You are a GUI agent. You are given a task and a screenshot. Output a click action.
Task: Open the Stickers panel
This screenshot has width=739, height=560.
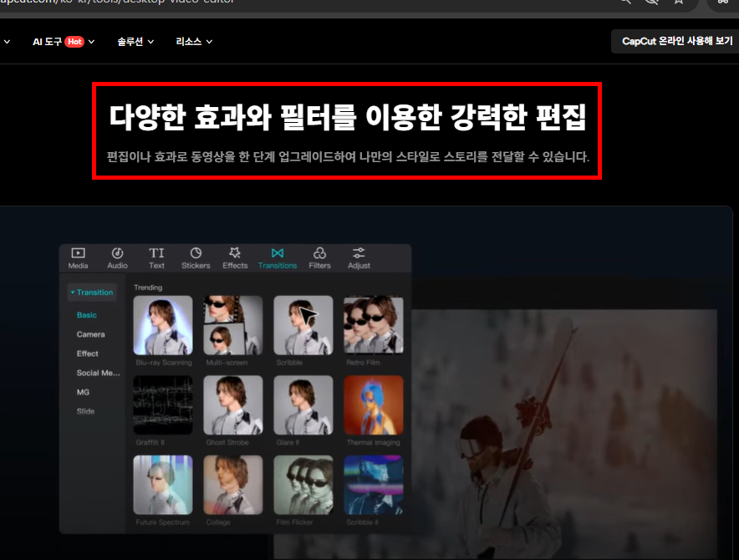click(x=196, y=258)
